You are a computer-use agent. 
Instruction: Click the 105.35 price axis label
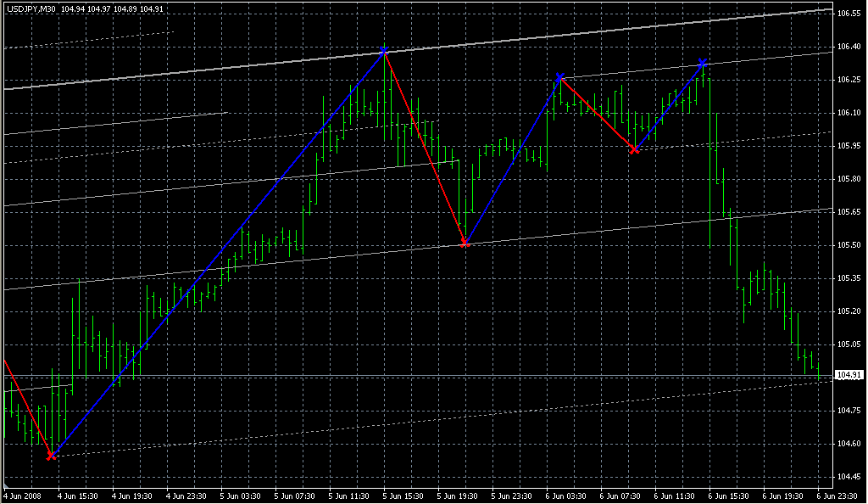(849, 278)
